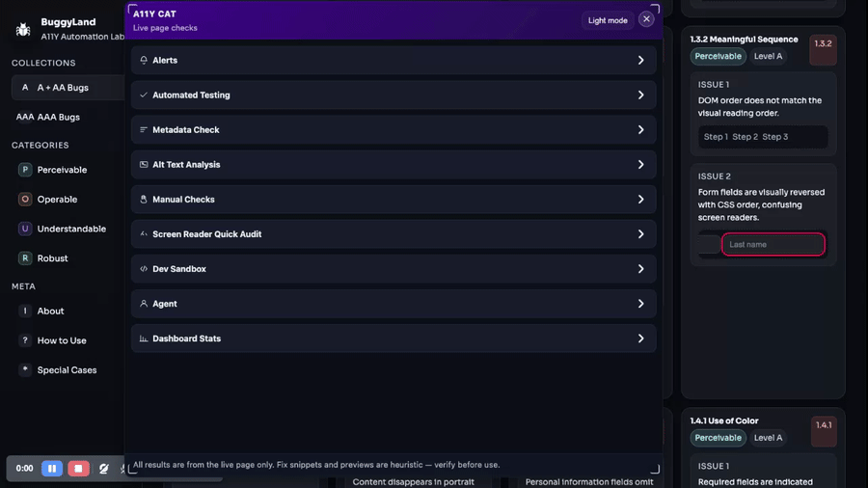
Task: Click the Perceivable P badge icon
Action: tap(25, 170)
